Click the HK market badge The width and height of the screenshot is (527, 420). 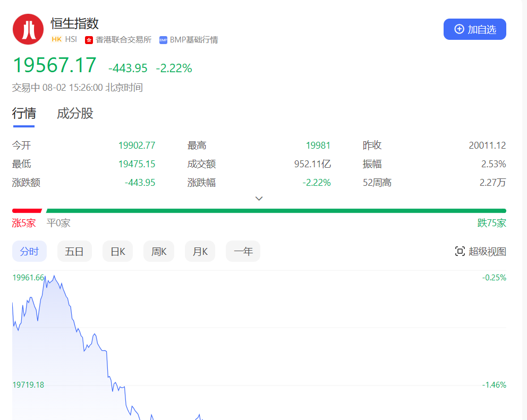56,39
